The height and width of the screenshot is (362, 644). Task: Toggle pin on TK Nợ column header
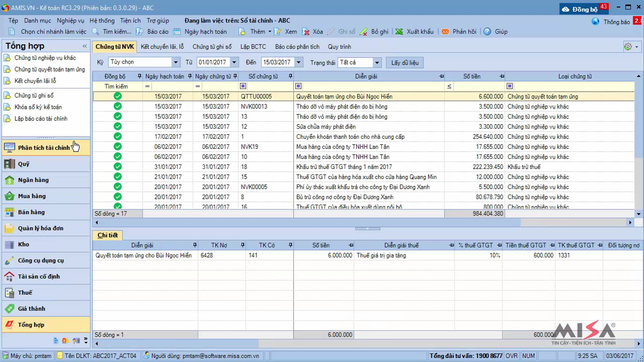coord(243,245)
